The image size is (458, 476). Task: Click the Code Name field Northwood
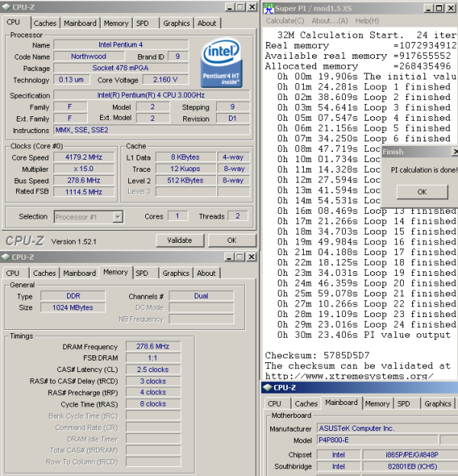(89, 57)
